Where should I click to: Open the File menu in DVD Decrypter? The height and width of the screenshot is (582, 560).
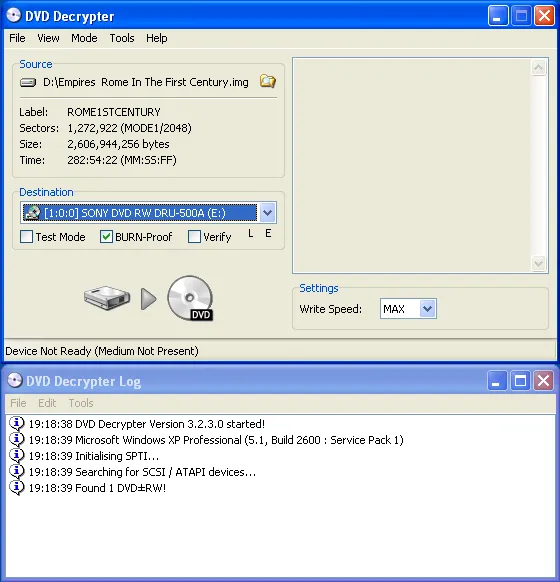tap(17, 38)
